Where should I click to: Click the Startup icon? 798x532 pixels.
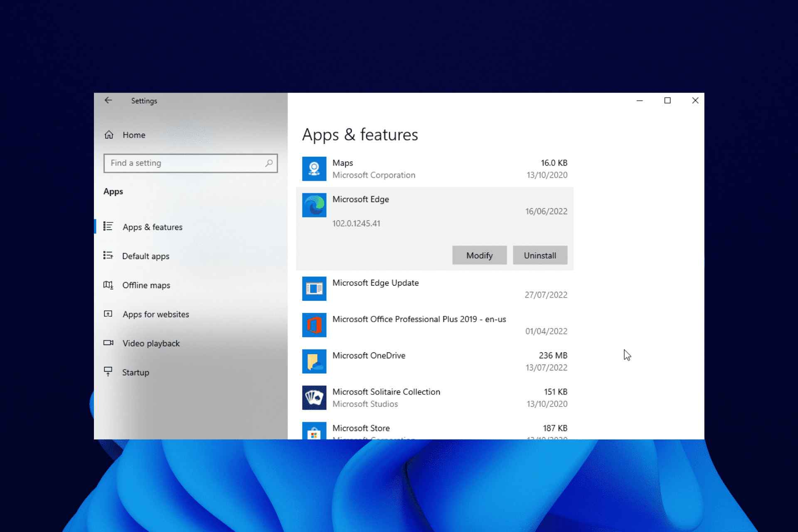(x=108, y=372)
